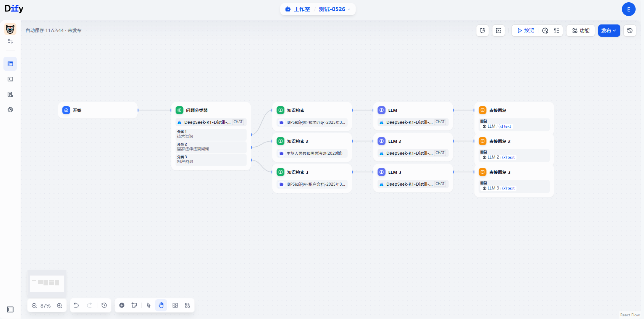Zoom out of the workflow canvas
Viewport: 644px width, 319px height.
(34, 306)
